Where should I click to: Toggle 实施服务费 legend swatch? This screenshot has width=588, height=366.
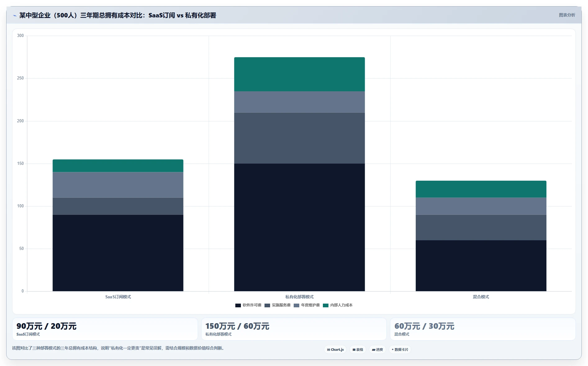[x=267, y=305]
